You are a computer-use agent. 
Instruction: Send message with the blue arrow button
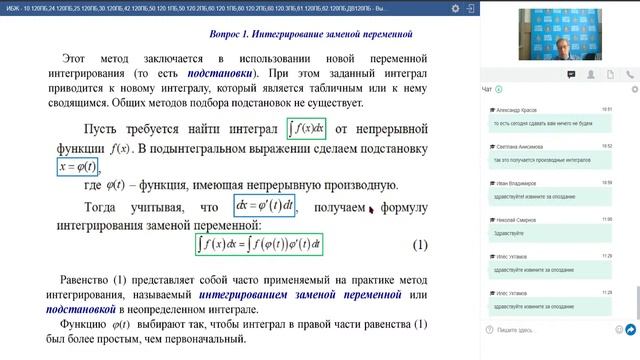631,329
